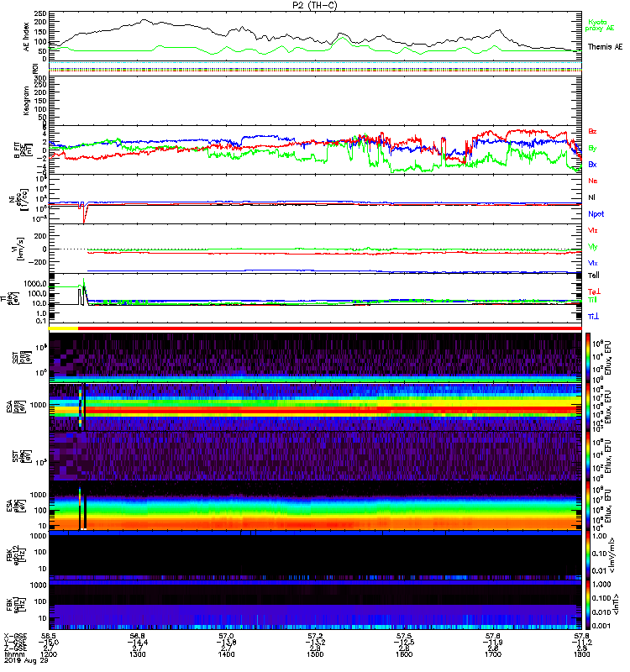The image size is (630, 672).
Task: Click the "300" tick on Keogram axis
Action: point(41,78)
